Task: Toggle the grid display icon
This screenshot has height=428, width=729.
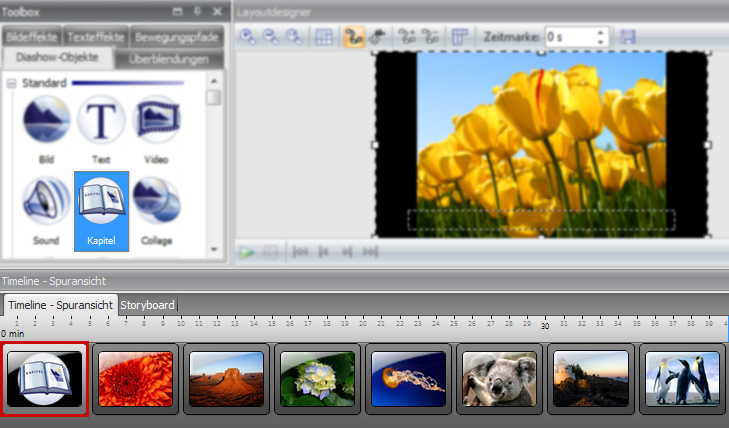Action: pos(324,36)
